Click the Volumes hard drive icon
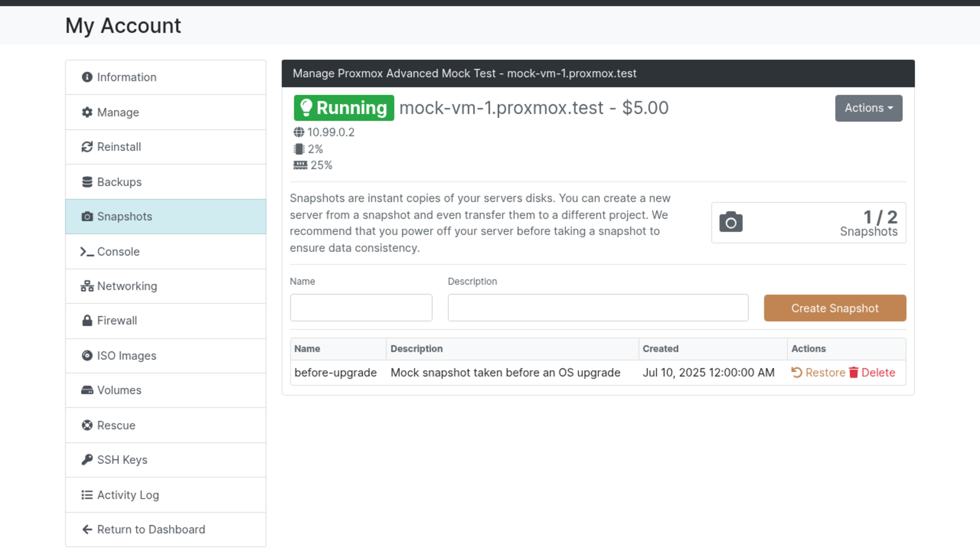Screen dimensions: 980x551 [87, 390]
